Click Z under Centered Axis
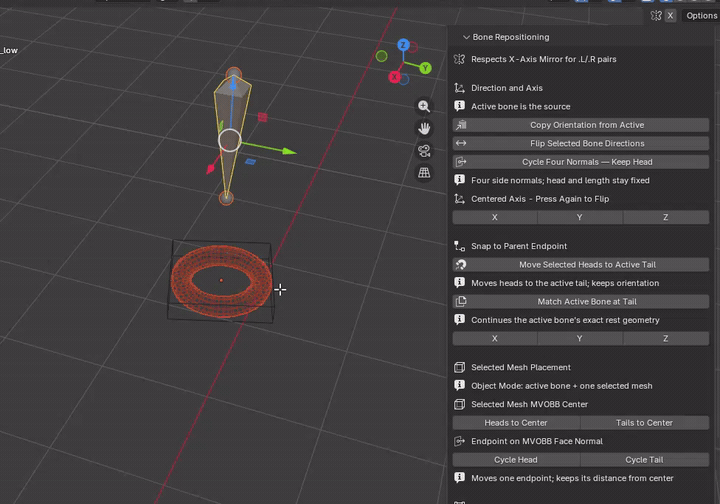720x504 pixels. (x=665, y=217)
